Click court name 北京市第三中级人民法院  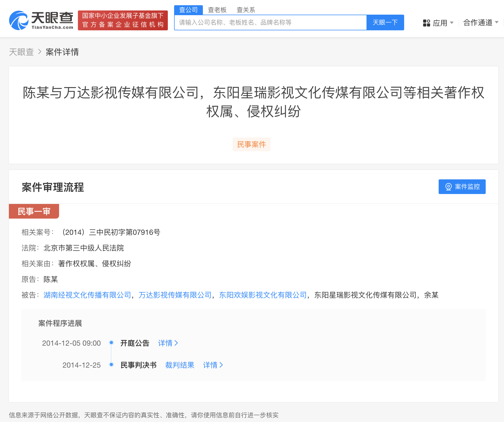[84, 248]
